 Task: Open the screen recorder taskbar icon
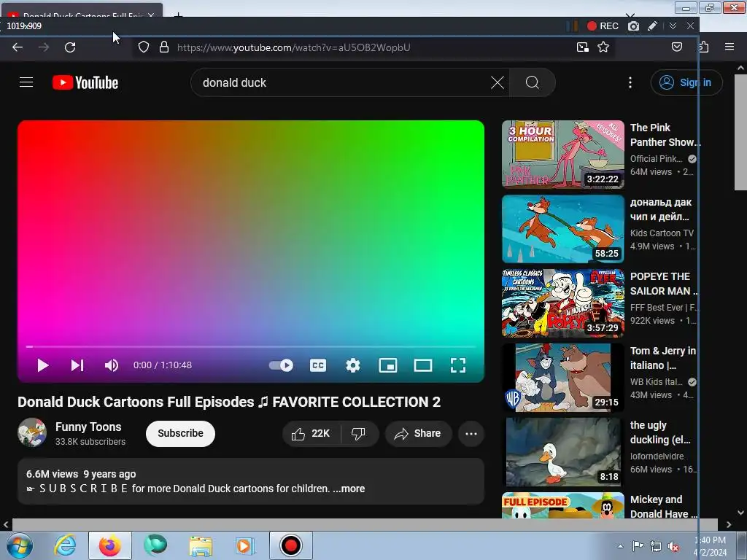pos(290,545)
